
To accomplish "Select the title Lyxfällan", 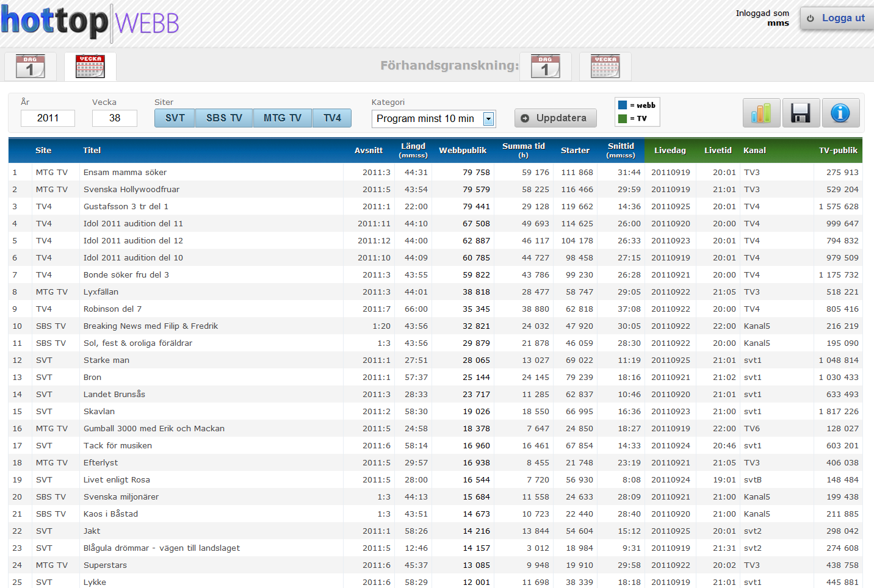I will point(101,292).
